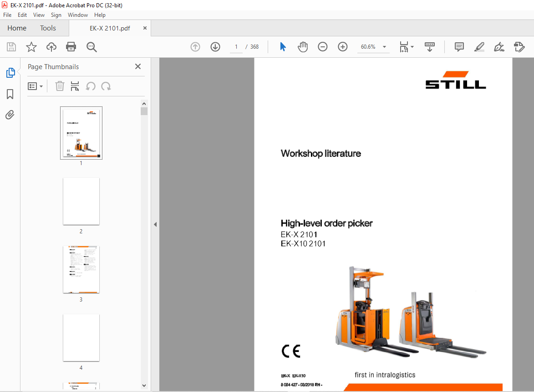Screen dimensions: 534x392
Task: Switch to the Tools tab
Action: click(48, 28)
